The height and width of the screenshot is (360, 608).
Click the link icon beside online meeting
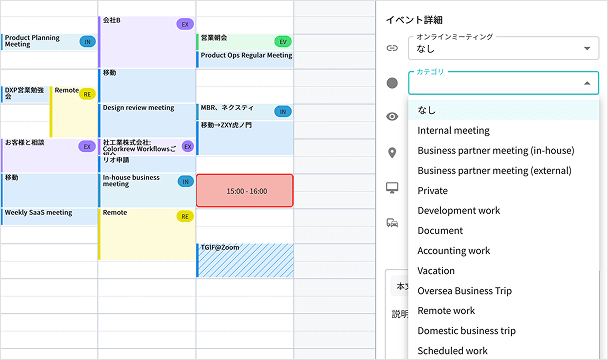(392, 48)
